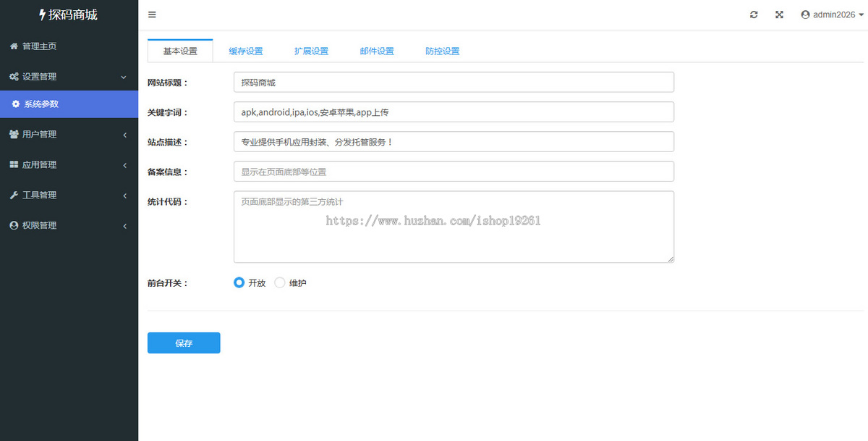Click the users icon beside 用户管理

(14, 134)
